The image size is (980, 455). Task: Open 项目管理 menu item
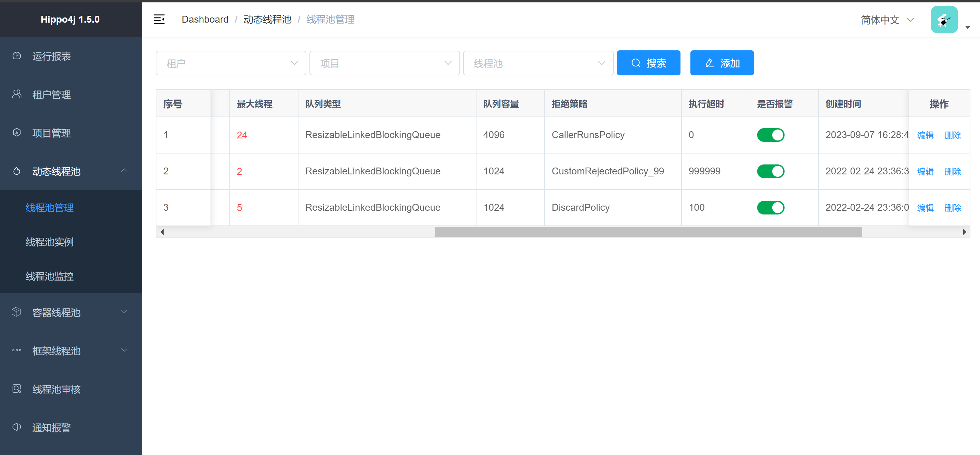[x=71, y=133]
